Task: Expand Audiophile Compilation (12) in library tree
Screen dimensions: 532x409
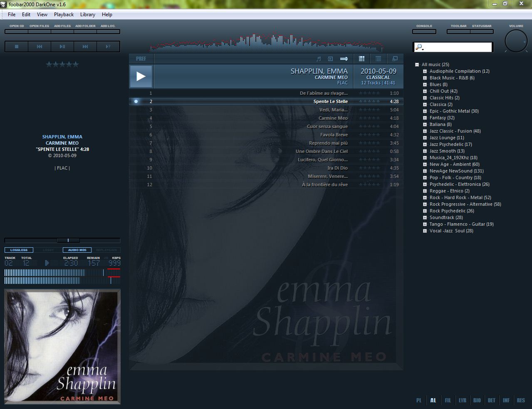Action: pos(425,71)
